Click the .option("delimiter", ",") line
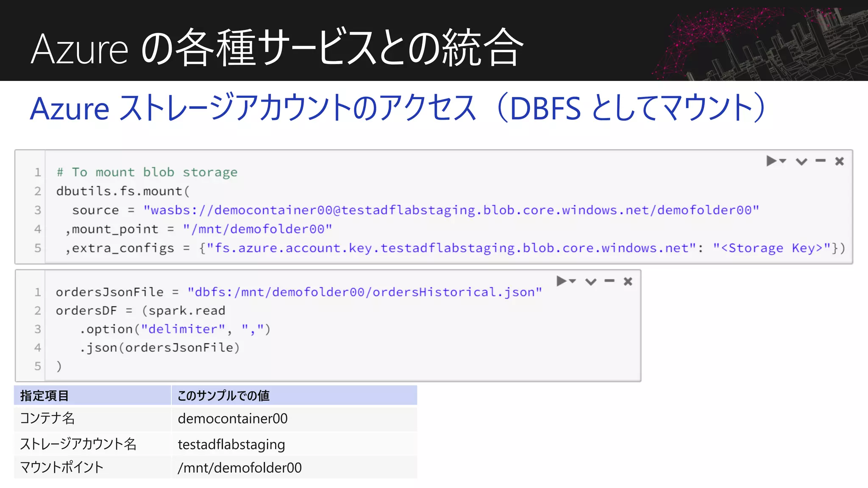Screen dimensions: 868x488 175,329
